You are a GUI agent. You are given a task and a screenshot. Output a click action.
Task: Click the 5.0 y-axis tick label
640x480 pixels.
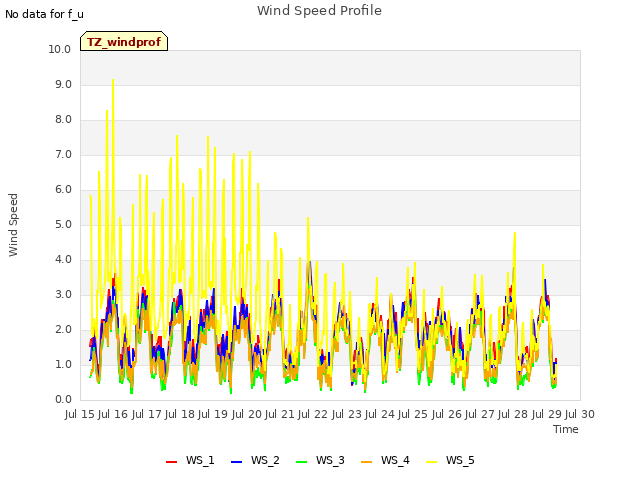pyautogui.click(x=63, y=224)
